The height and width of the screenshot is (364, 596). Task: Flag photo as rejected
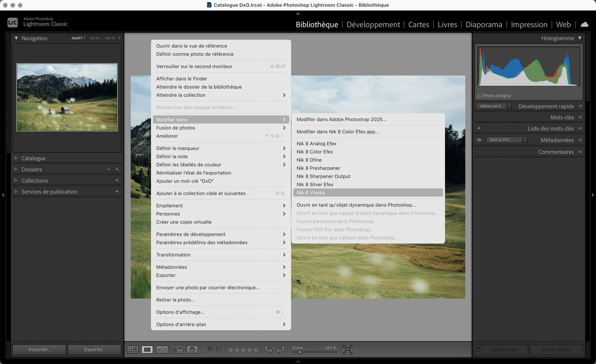(x=219, y=349)
